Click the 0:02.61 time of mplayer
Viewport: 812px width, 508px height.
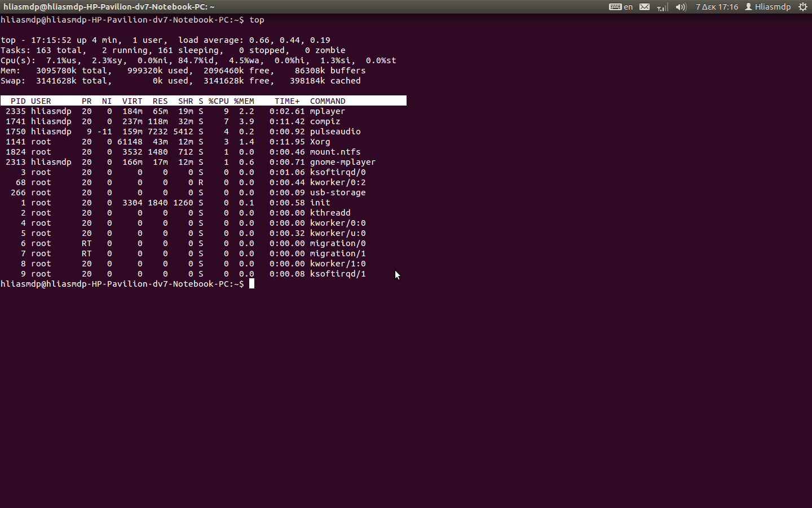(x=287, y=111)
